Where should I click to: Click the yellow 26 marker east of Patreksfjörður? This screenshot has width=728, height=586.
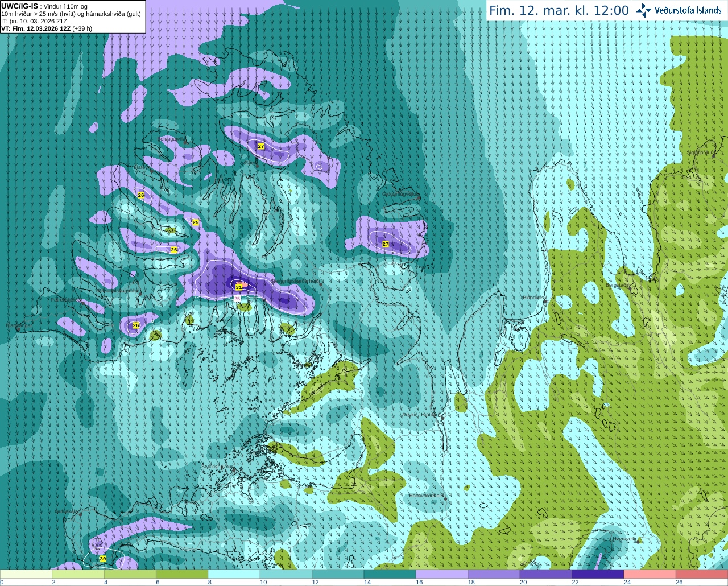tap(135, 325)
